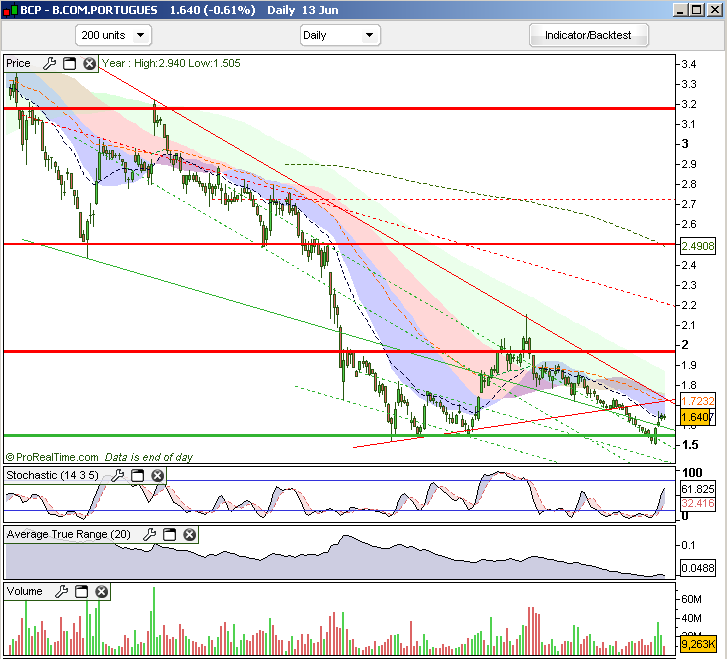The image size is (727, 659).
Task: Click the BCP chart window icon
Action: tap(10, 10)
